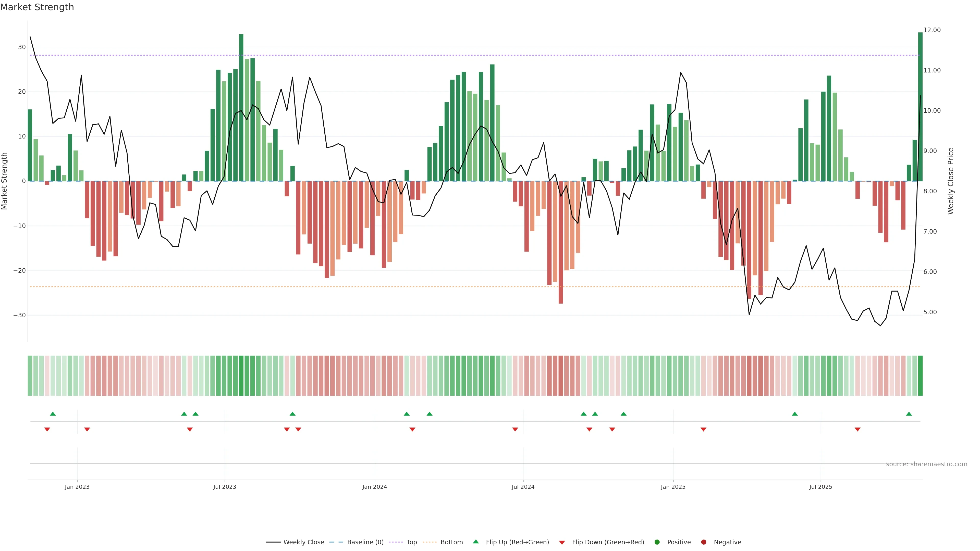Open the source: sharemaestro.com link text
The width and height of the screenshot is (980, 551).
click(926, 464)
